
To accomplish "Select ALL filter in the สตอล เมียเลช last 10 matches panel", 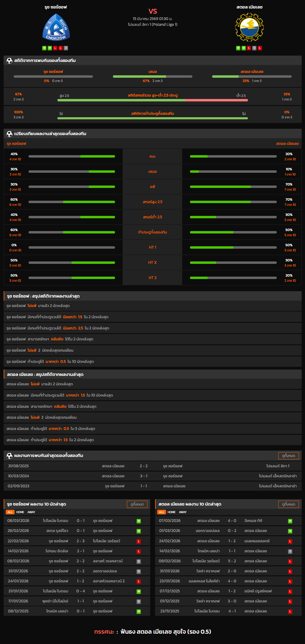I will tap(161, 512).
